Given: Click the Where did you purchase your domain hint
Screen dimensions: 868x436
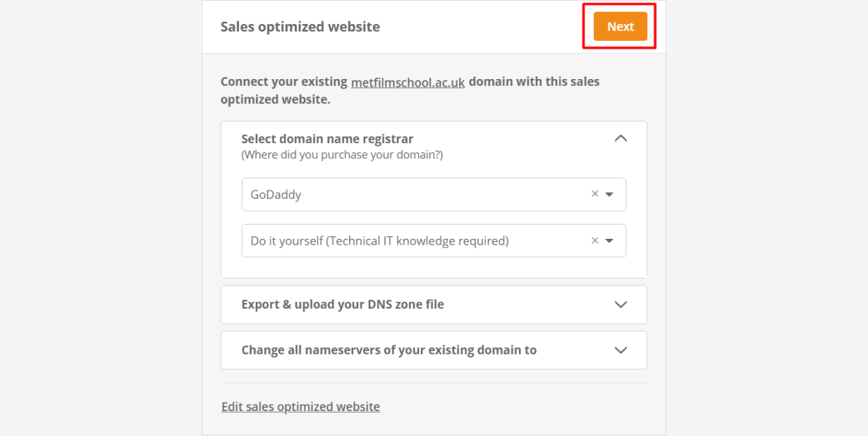Looking at the screenshot, I should 342,156.
